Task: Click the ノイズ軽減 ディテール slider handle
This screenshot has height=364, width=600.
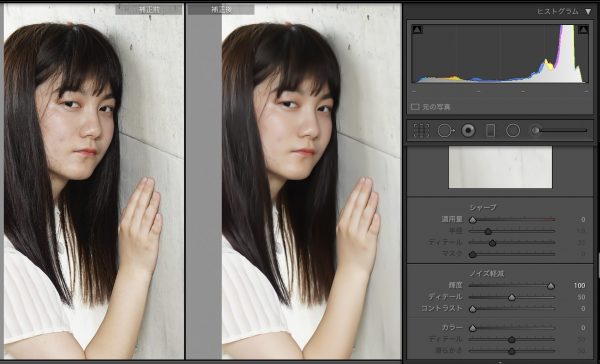Action: click(x=512, y=297)
